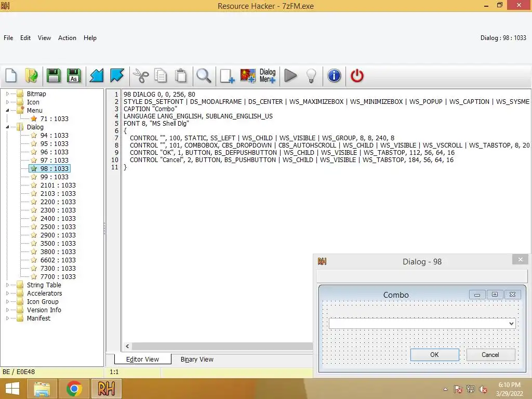This screenshot has width=532, height=399.
Task: Expand the Version Info node
Action: (x=7, y=310)
